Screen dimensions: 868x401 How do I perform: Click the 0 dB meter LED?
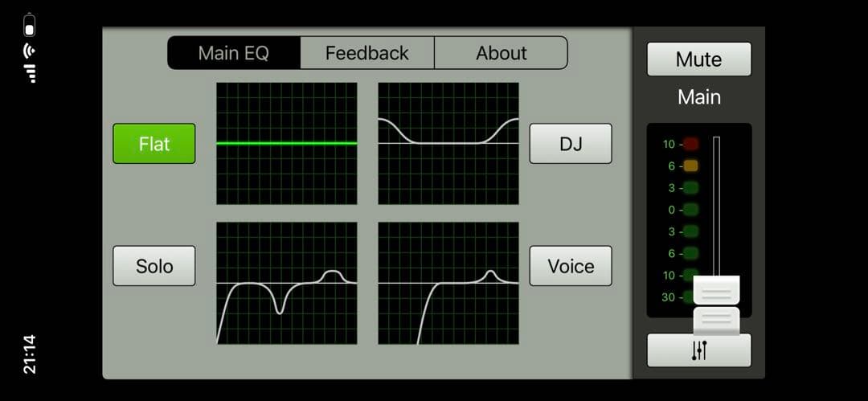coord(690,210)
